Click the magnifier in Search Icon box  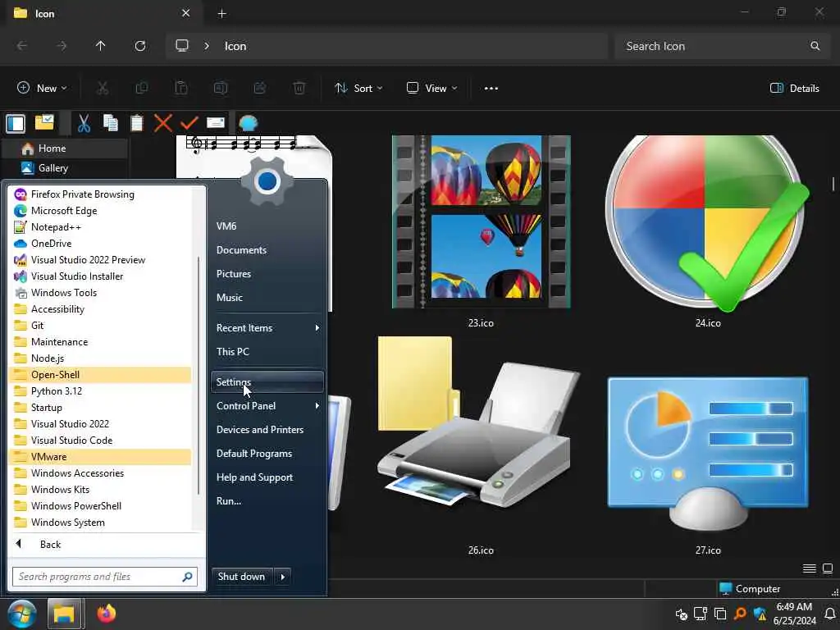click(x=815, y=46)
